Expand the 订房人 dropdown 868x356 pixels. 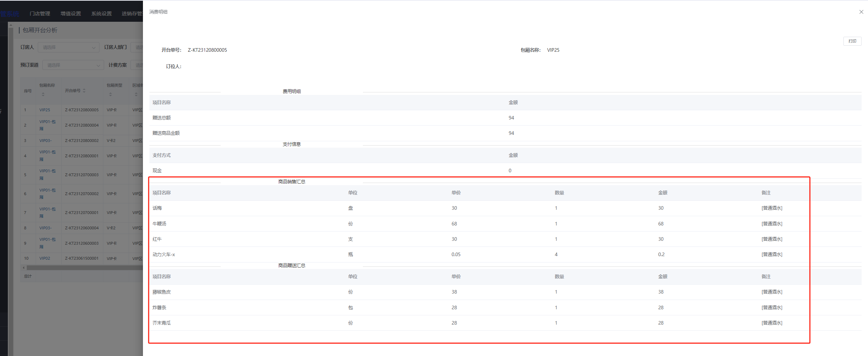[68, 47]
